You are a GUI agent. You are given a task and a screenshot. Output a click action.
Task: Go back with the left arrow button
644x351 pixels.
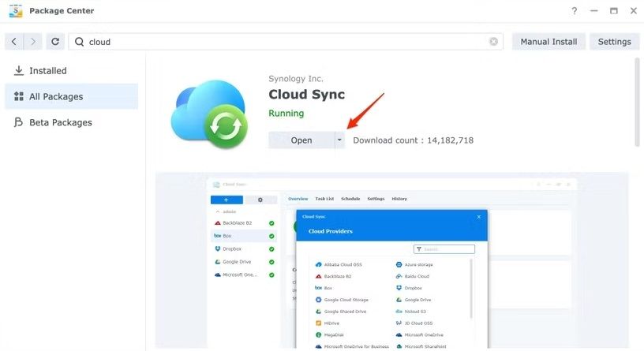click(x=14, y=42)
